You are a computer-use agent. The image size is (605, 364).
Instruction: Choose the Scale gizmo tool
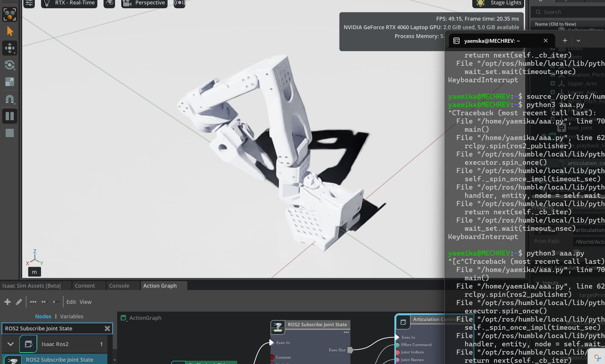click(x=10, y=82)
